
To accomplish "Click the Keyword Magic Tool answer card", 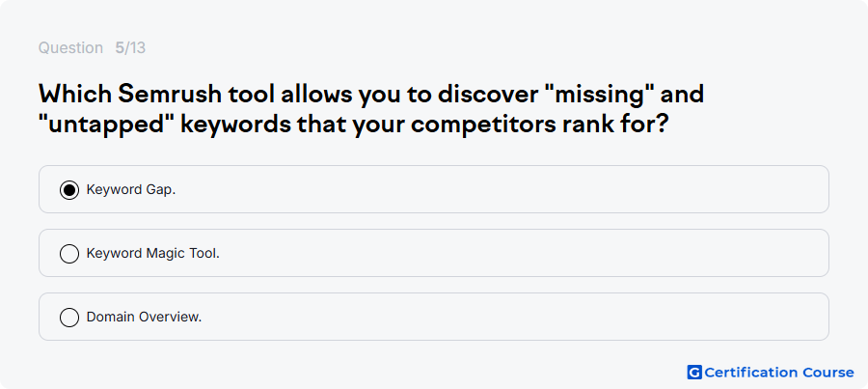I will tap(433, 253).
